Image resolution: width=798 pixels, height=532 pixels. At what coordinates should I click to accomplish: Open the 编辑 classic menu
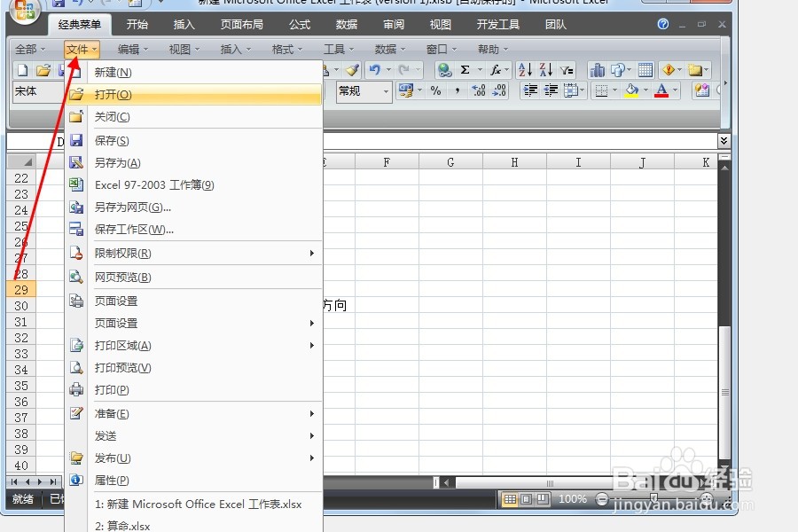pyautogui.click(x=133, y=50)
